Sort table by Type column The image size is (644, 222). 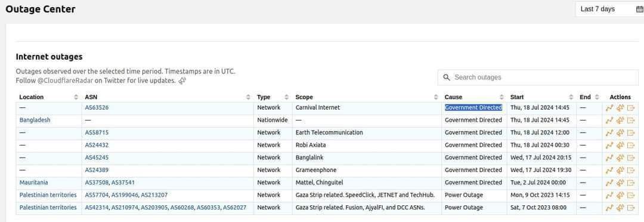[286, 97]
